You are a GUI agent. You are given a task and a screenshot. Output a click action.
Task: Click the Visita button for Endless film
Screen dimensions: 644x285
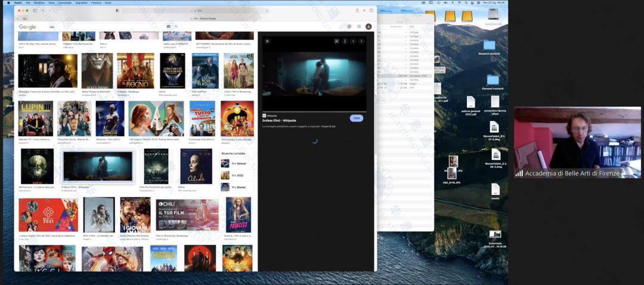pos(357,118)
